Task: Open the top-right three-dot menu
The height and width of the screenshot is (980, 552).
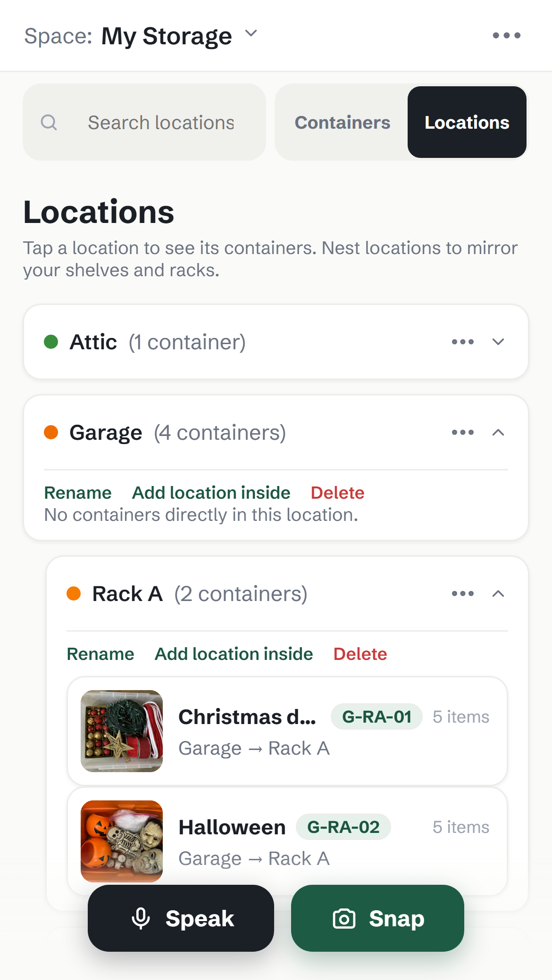Action: tap(506, 35)
